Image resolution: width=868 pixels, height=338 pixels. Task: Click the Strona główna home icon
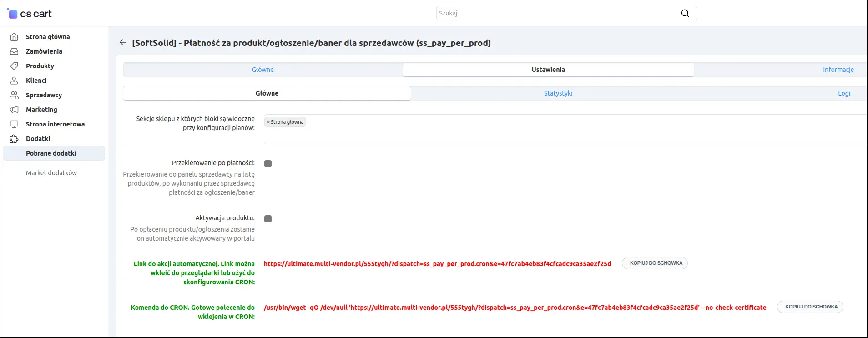click(14, 37)
